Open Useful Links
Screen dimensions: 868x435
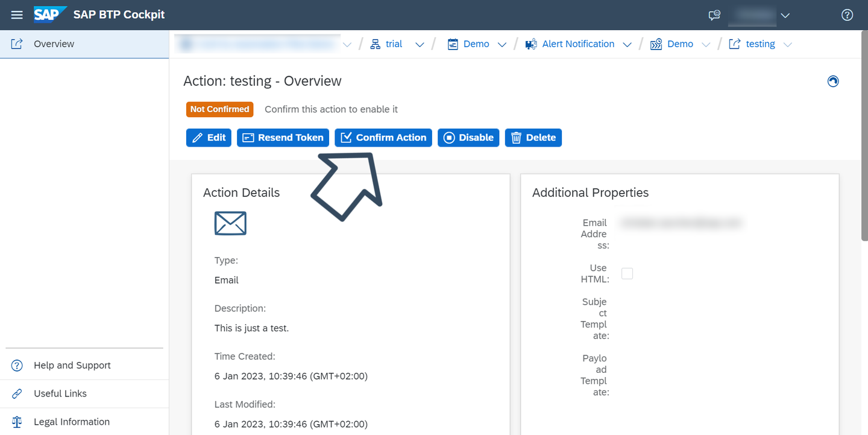pyautogui.click(x=84, y=394)
